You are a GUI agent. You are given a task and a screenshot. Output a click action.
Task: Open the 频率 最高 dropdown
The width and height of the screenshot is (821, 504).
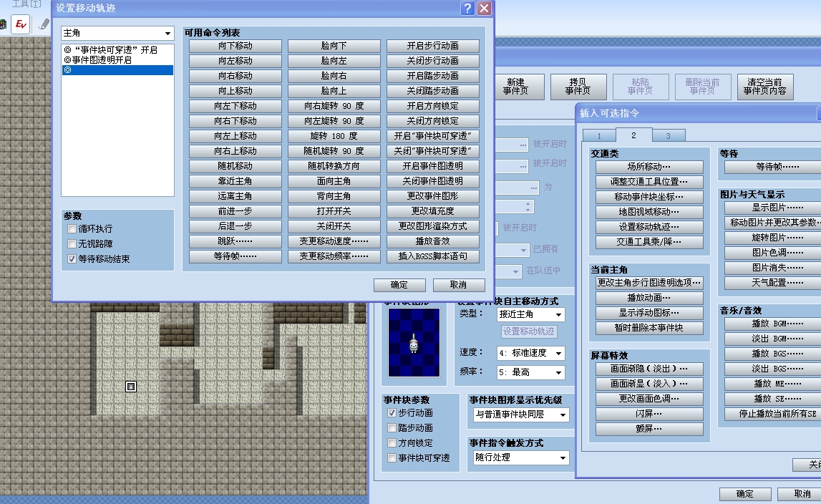[530, 372]
